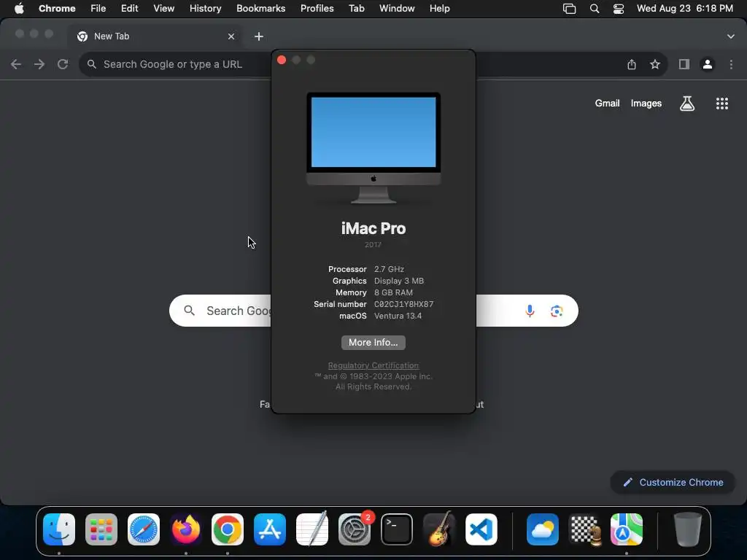Open Visual Studio Code from the Dock
747x560 pixels.
click(481, 529)
